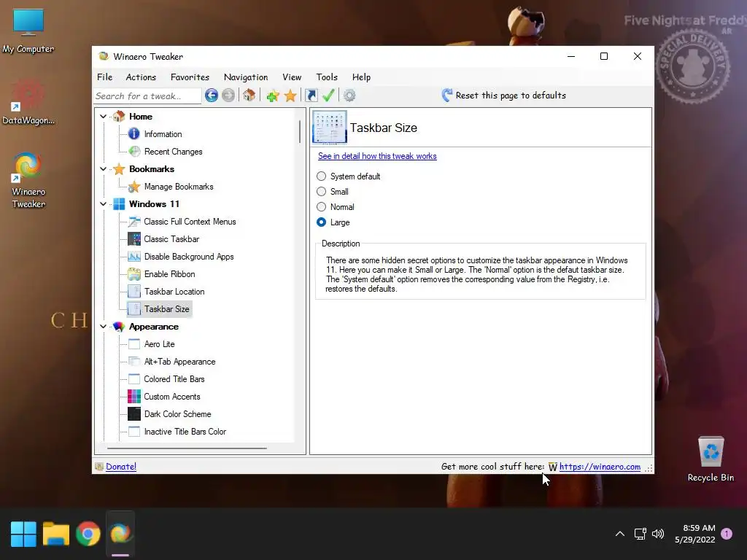Open the Favorites menu
The height and width of the screenshot is (560, 747).
[190, 77]
